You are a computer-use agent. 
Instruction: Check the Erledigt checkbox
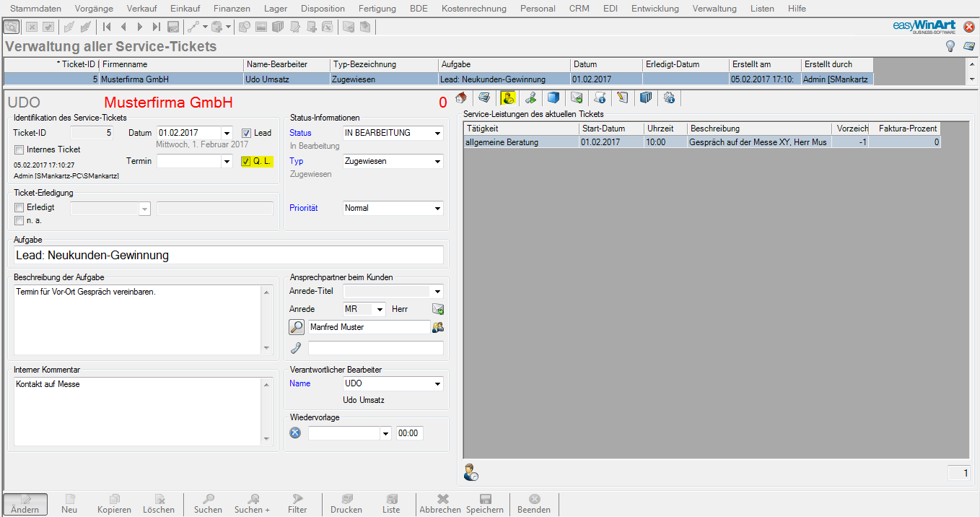click(19, 207)
